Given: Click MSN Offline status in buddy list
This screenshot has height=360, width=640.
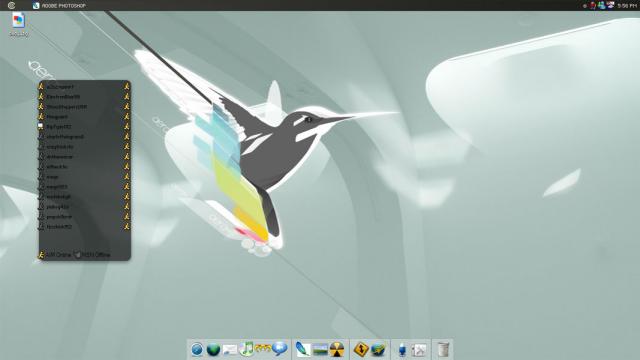Looking at the screenshot, I should point(93,255).
